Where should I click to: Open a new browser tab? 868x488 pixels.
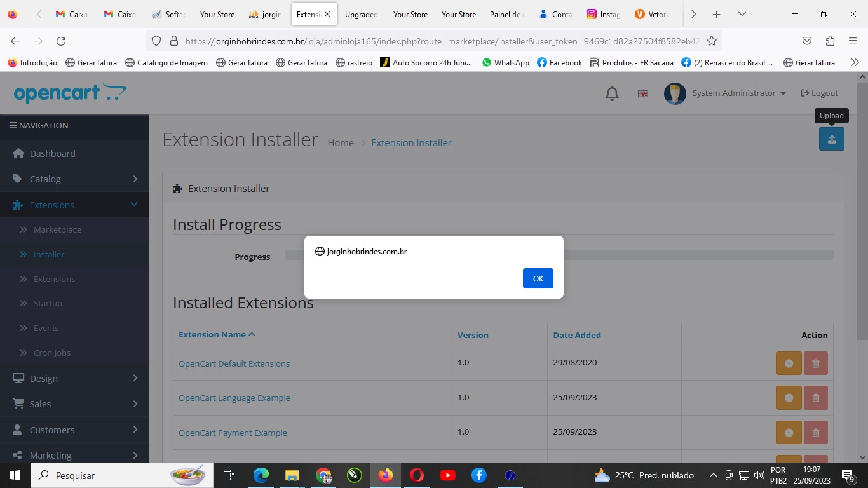click(717, 14)
